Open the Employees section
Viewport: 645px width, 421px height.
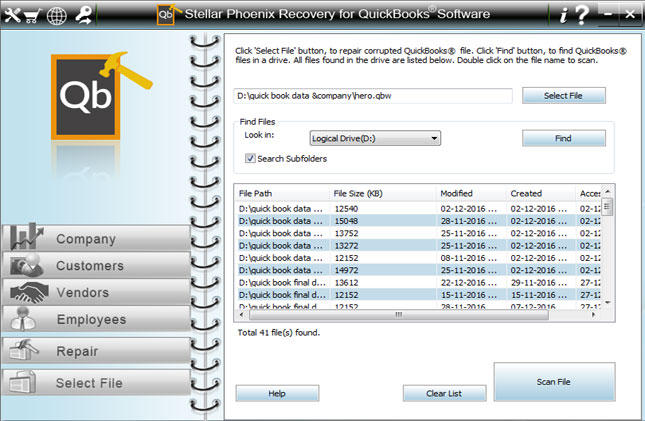97,319
